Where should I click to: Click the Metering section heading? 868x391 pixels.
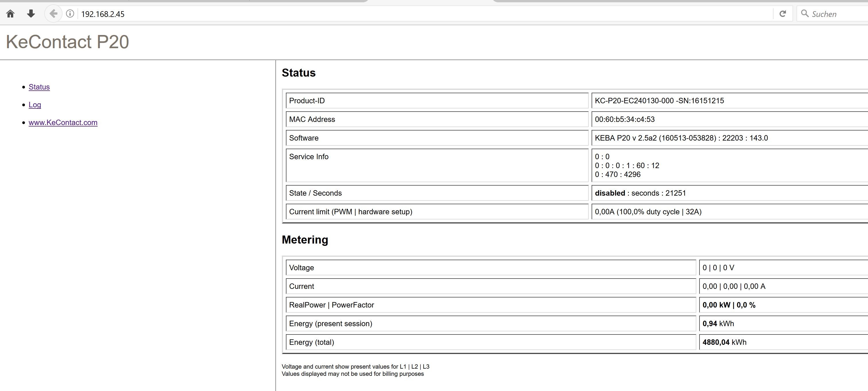pyautogui.click(x=305, y=240)
